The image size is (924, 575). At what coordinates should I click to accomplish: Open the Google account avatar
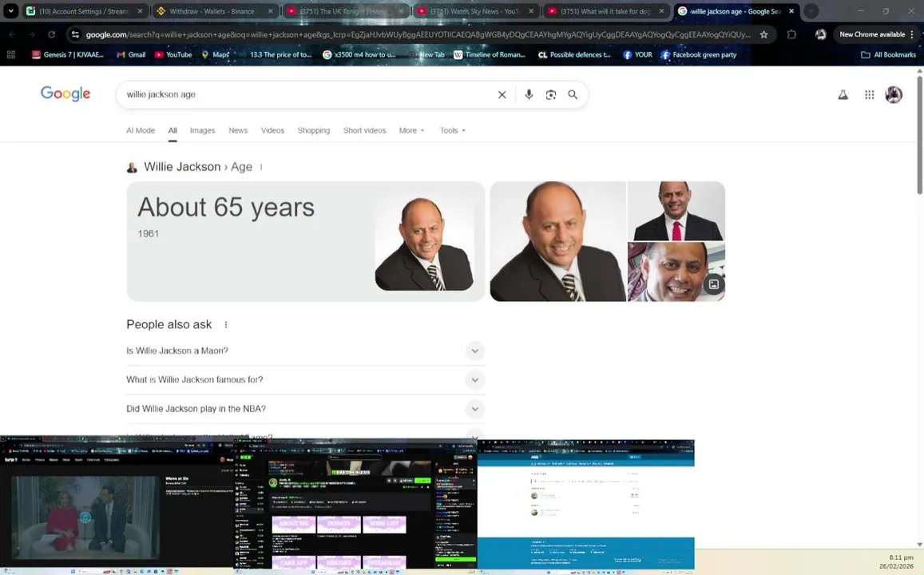[894, 94]
